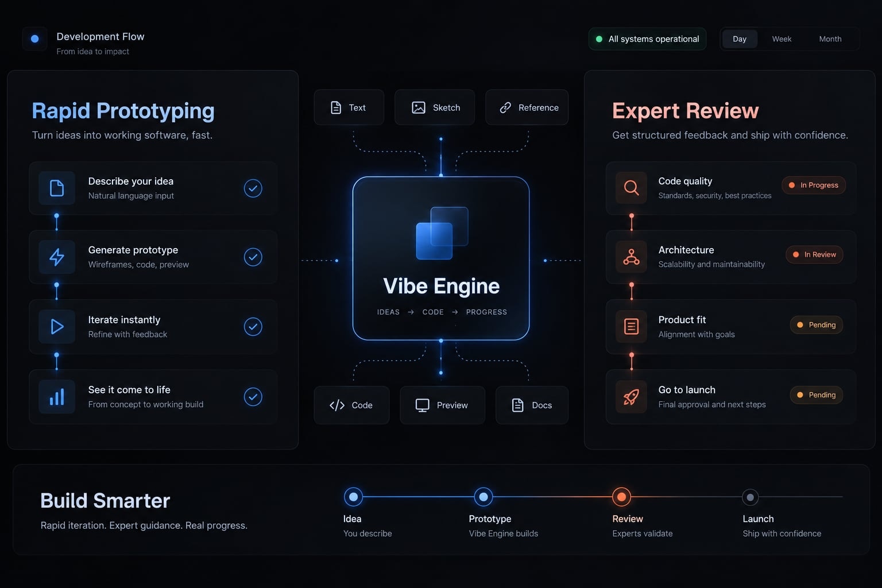Image resolution: width=882 pixels, height=588 pixels.
Task: Select the Sketch input button
Action: [435, 107]
